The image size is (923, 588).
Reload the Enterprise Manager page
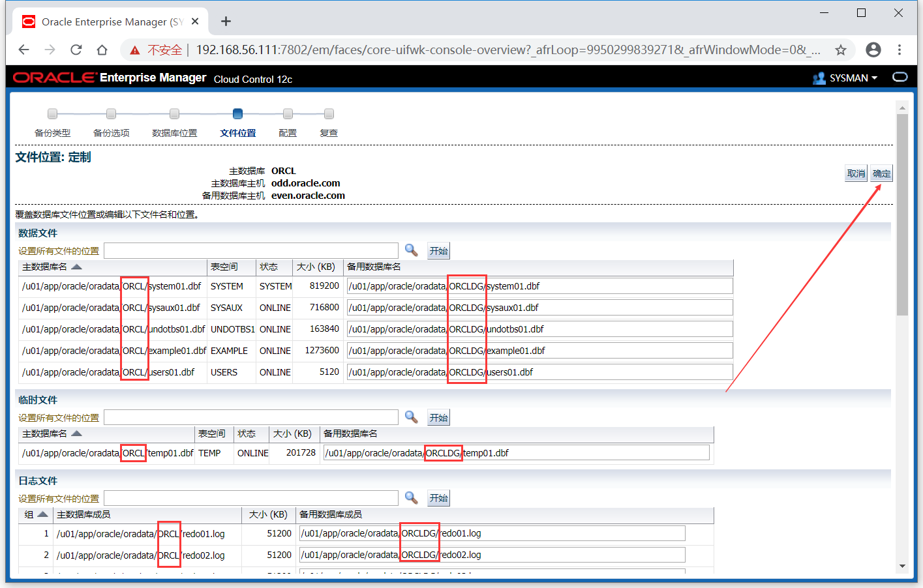76,50
